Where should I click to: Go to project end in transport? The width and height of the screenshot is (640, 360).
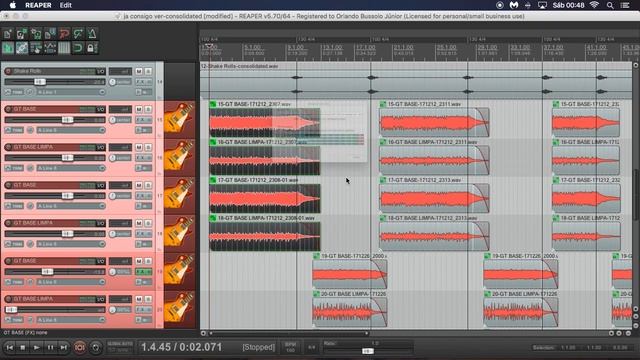coord(64,347)
